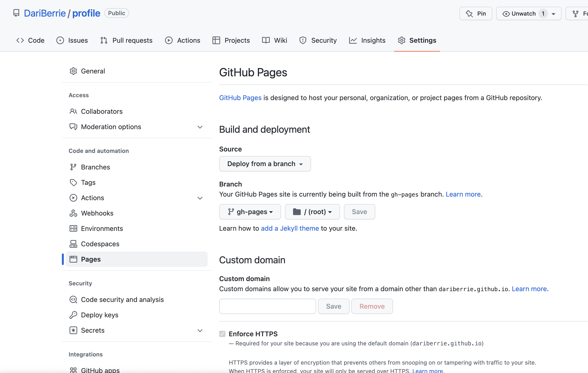Screen dimensions: 588x373
Task: Switch to the Issues tab
Action: tap(72, 40)
